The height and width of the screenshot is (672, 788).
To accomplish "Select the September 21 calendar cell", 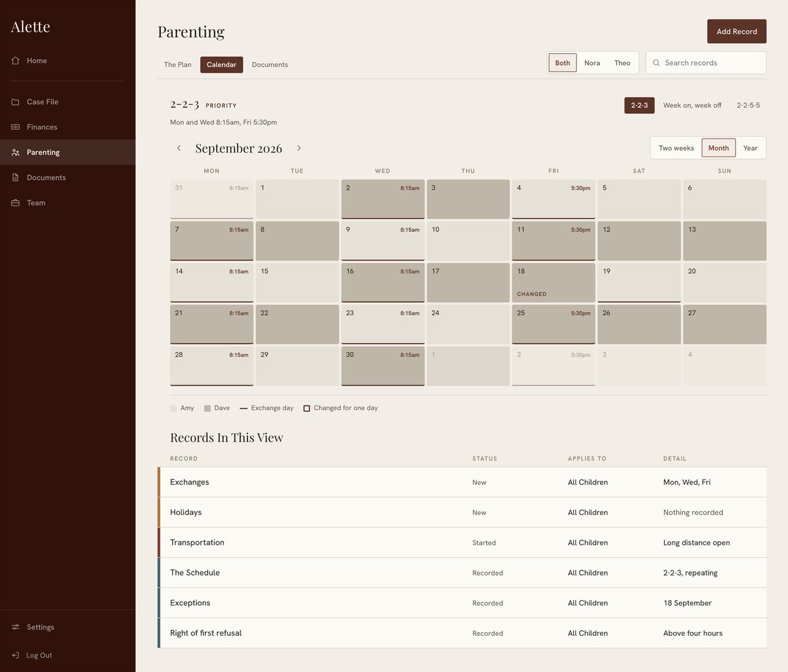I will (x=211, y=325).
